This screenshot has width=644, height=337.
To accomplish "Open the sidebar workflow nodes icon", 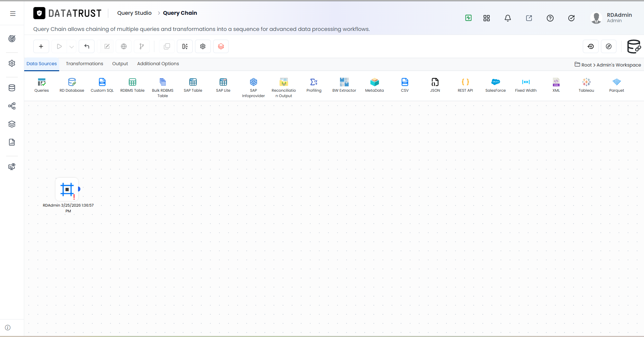I will click(x=12, y=106).
